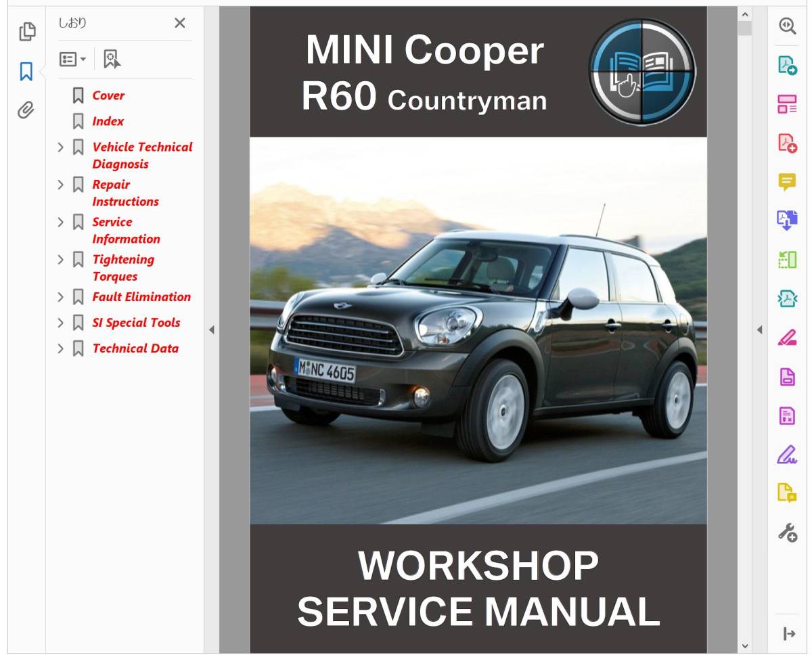Go to the Technical Data bookmark

point(135,348)
